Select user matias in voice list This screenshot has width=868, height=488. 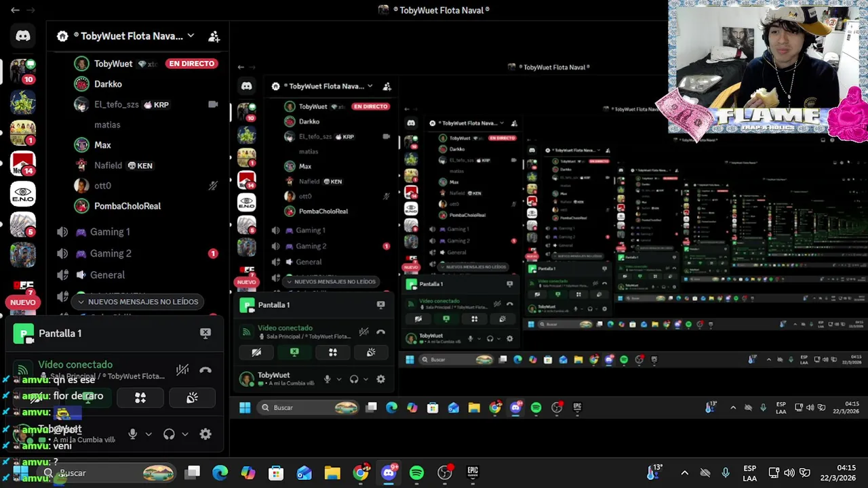[107, 125]
